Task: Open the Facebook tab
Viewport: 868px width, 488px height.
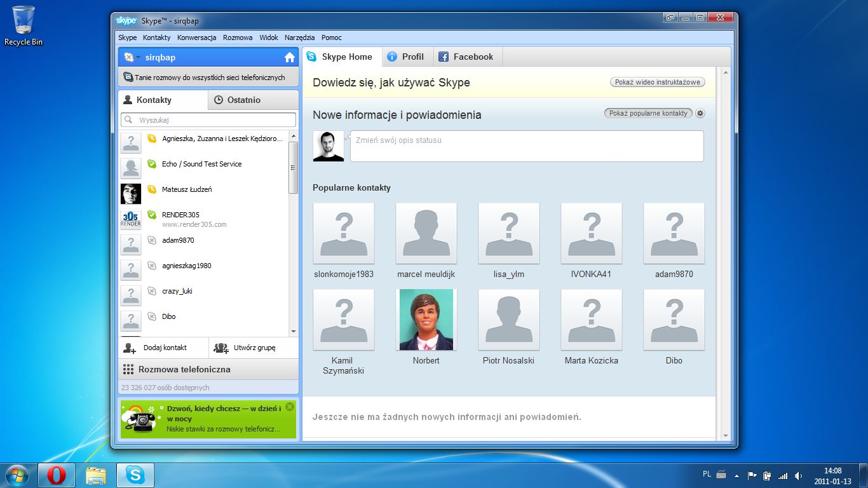Action: point(468,57)
